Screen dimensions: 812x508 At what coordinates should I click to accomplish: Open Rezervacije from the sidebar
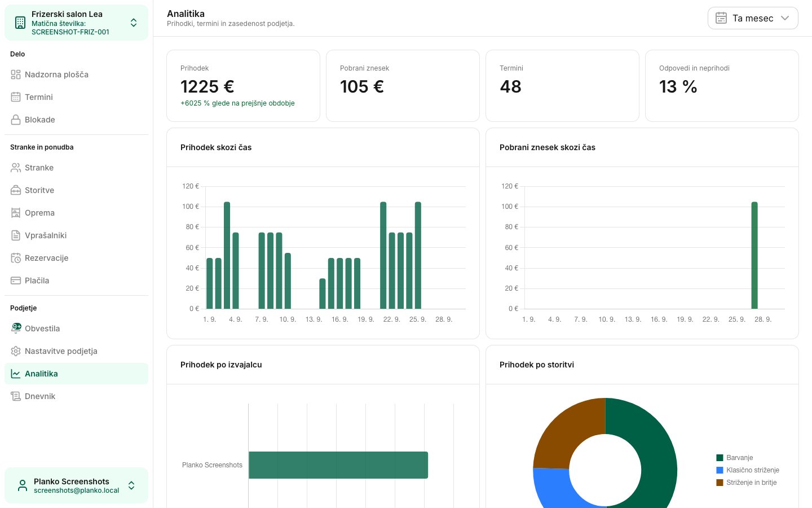(x=77, y=258)
